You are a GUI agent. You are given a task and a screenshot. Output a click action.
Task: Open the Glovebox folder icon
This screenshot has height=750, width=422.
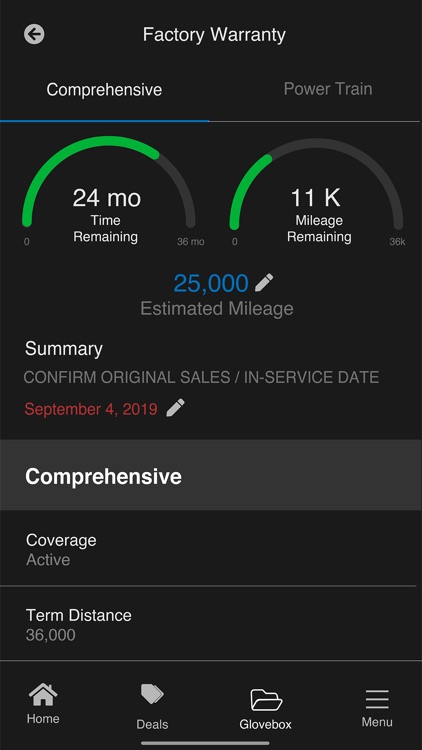(266, 700)
